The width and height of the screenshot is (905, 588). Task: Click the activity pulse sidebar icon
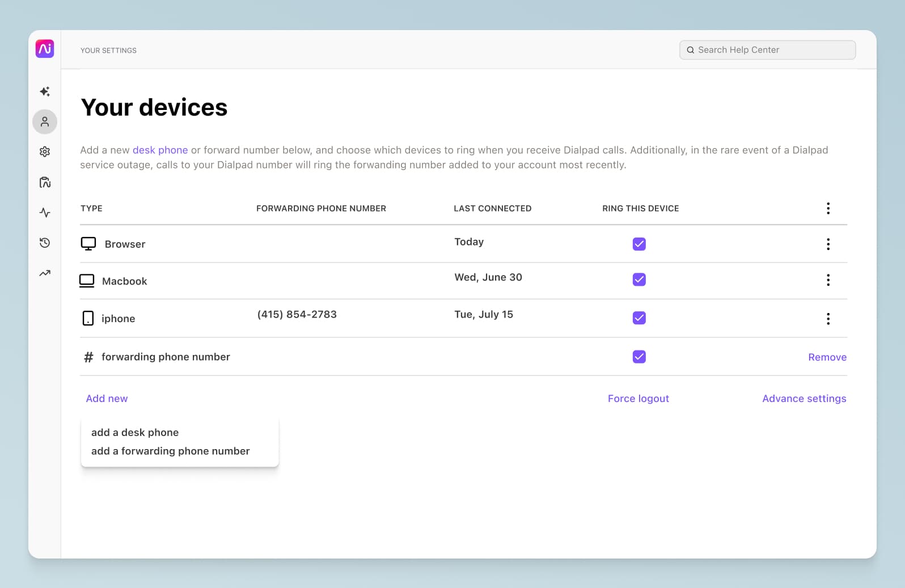tap(45, 213)
